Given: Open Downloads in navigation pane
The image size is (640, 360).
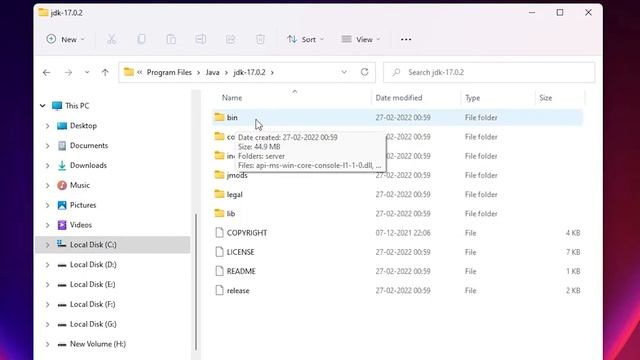Looking at the screenshot, I should pos(88,165).
